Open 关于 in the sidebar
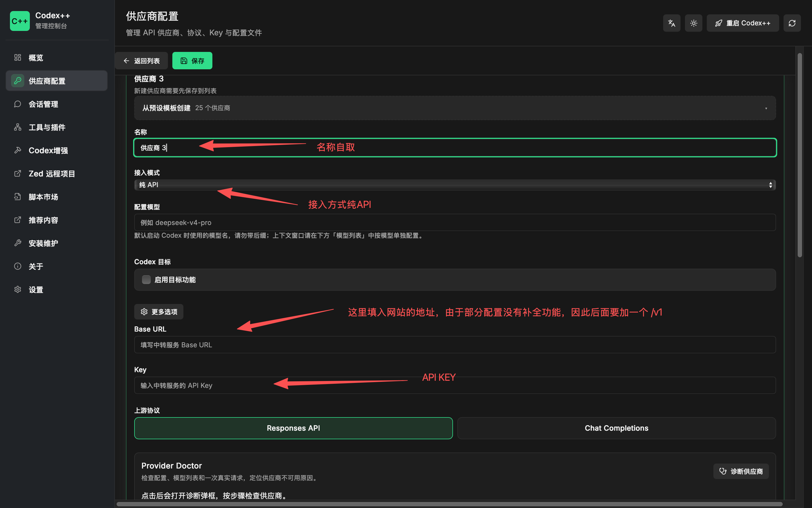This screenshot has width=812, height=508. 56,266
